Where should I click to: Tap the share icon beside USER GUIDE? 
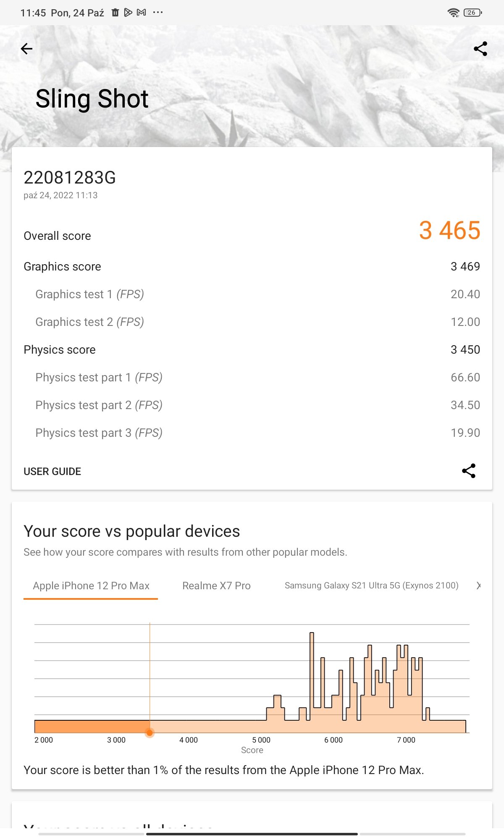(x=468, y=471)
